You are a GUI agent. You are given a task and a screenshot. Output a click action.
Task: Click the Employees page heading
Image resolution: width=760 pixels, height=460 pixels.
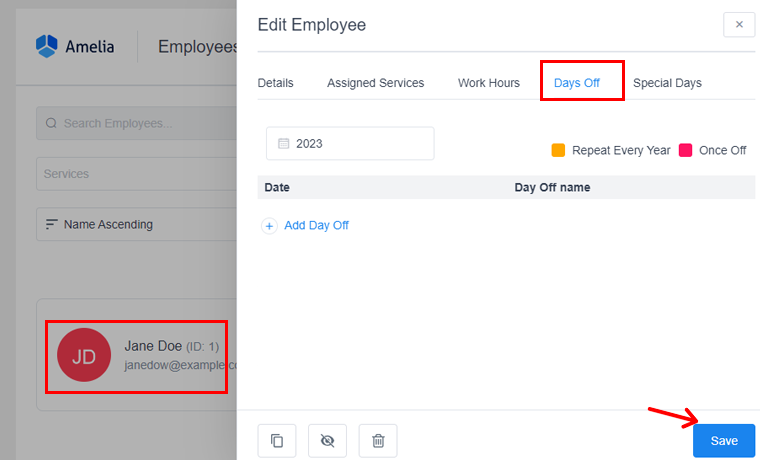click(197, 47)
